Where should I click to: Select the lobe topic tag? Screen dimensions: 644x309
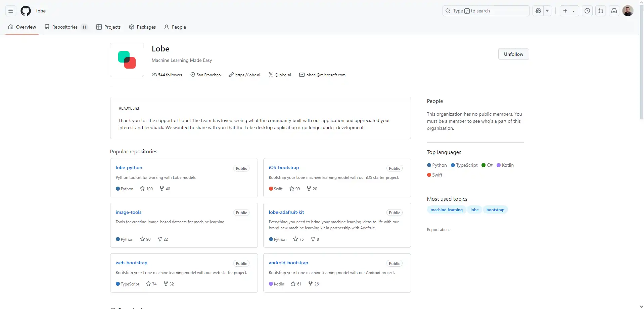[474, 210]
